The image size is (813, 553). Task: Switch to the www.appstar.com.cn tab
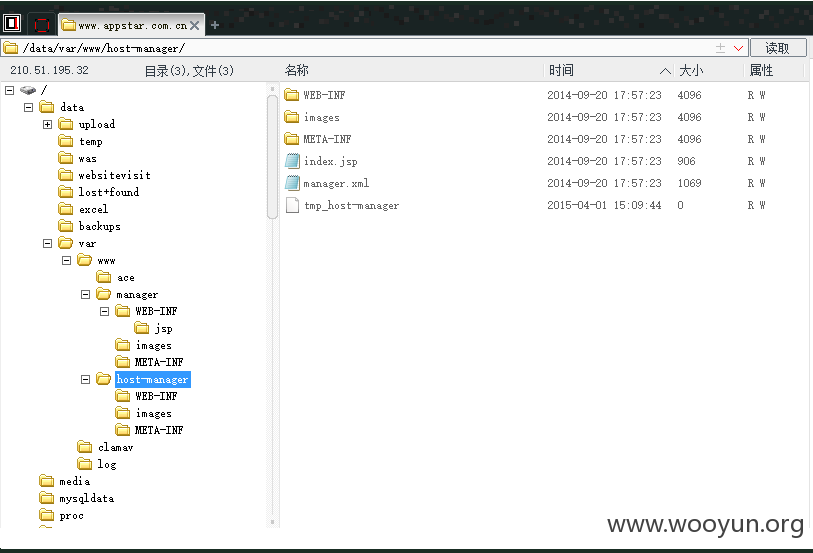tap(132, 25)
